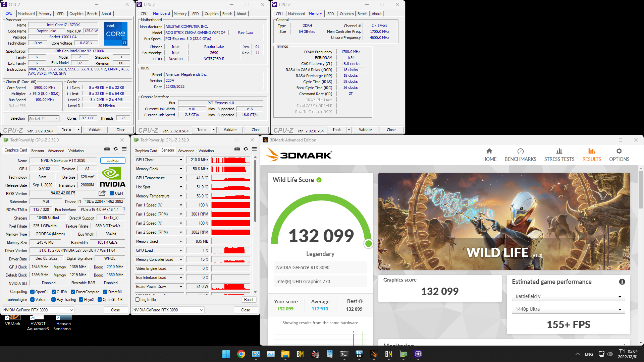Image resolution: width=644 pixels, height=362 pixels.
Task: Click Validate in the CPU-Z Memory window
Action: [x=365, y=130]
